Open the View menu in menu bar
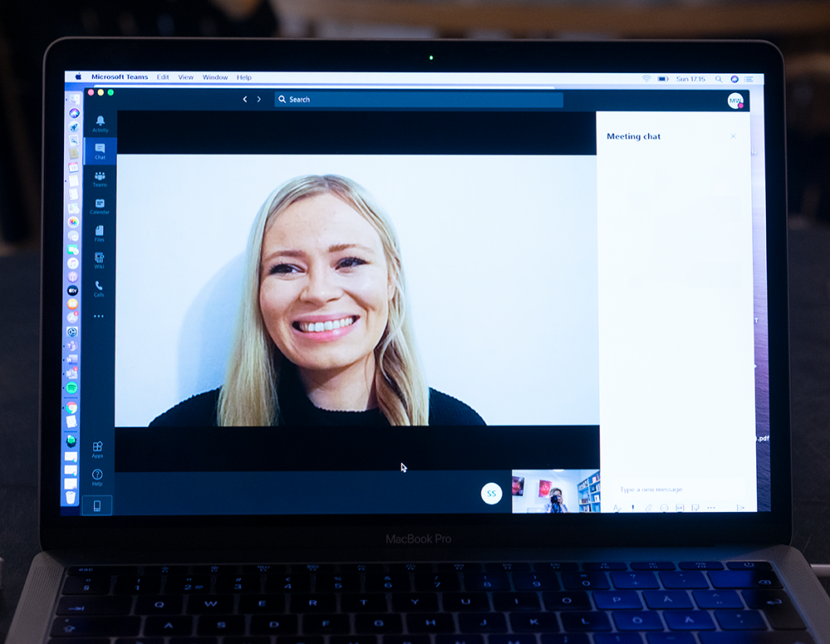 coord(186,77)
